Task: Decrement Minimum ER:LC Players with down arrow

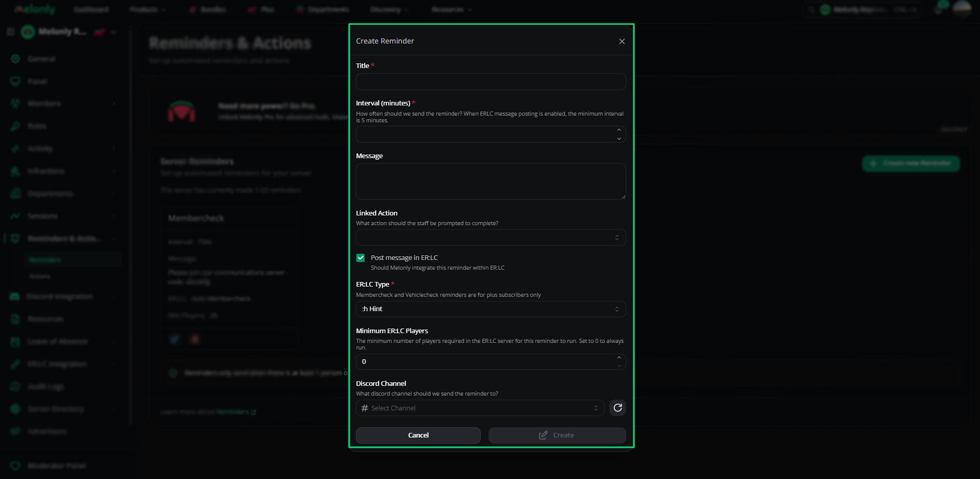Action: tap(619, 365)
